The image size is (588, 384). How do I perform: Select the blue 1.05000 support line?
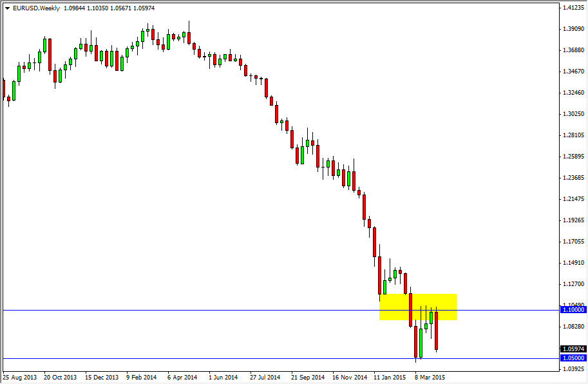pyautogui.click(x=258, y=358)
